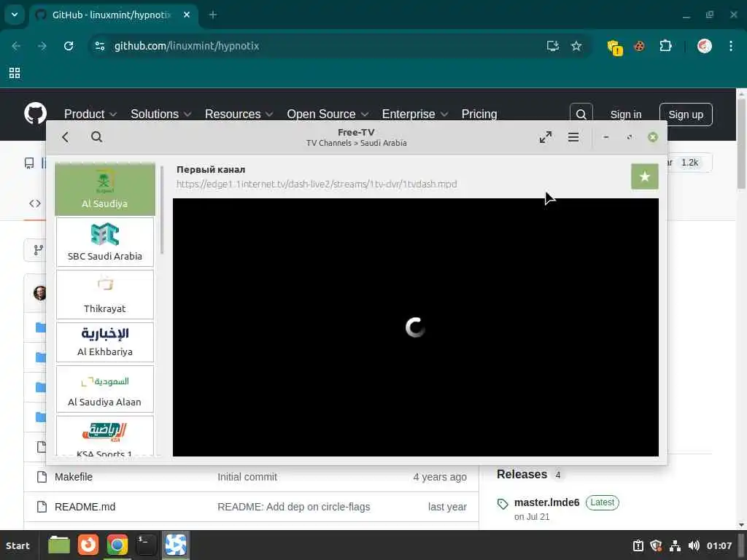
Task: Open the Chrome extensions puzzle icon
Action: click(665, 46)
